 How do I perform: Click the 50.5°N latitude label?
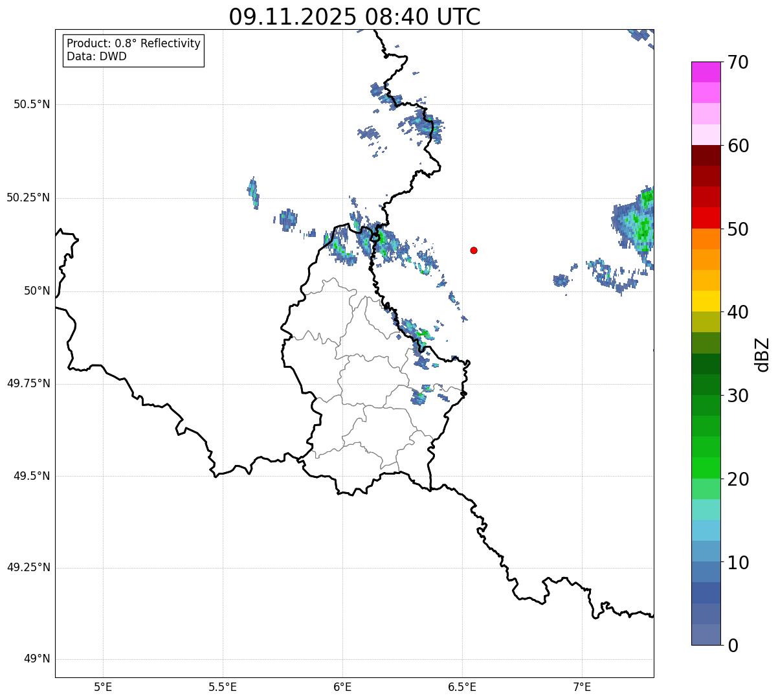[32, 104]
